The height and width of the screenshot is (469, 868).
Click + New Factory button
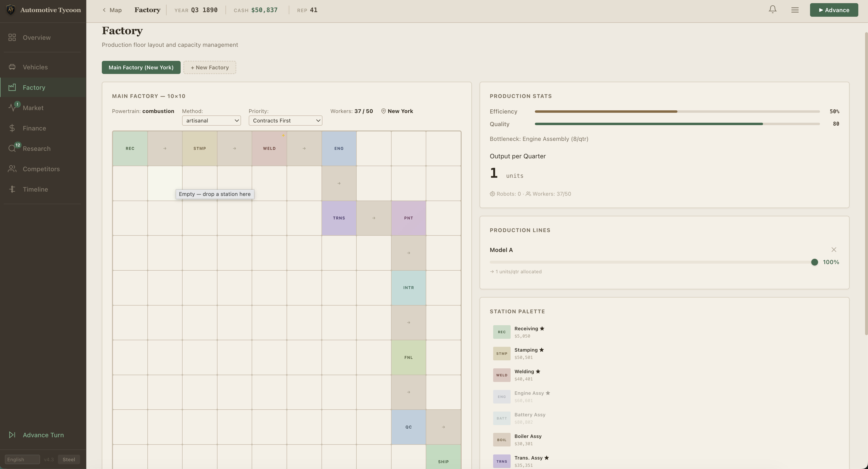coord(209,67)
